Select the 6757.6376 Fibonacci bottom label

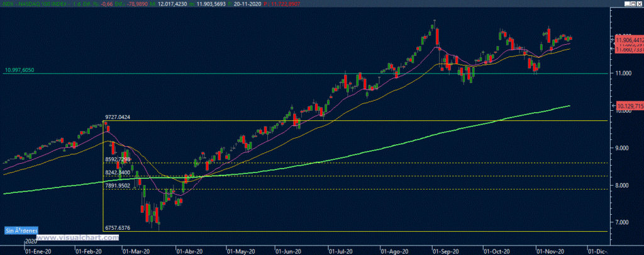click(x=118, y=227)
